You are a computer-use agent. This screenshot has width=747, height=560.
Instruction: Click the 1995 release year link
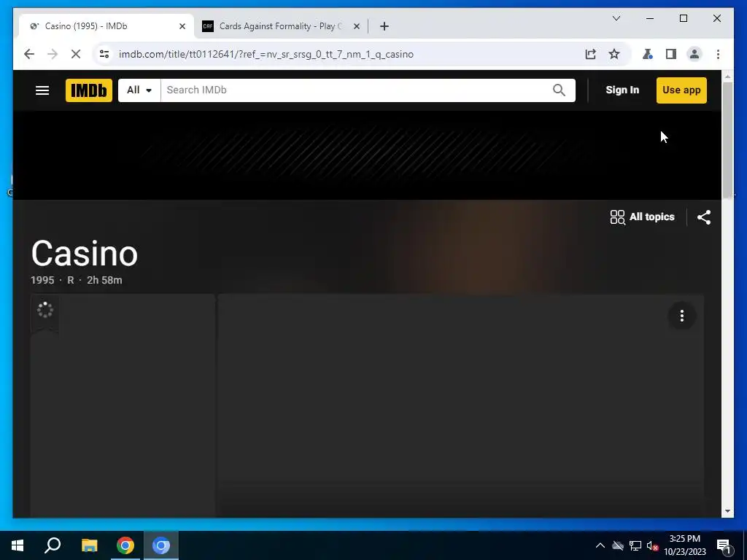pyautogui.click(x=42, y=280)
